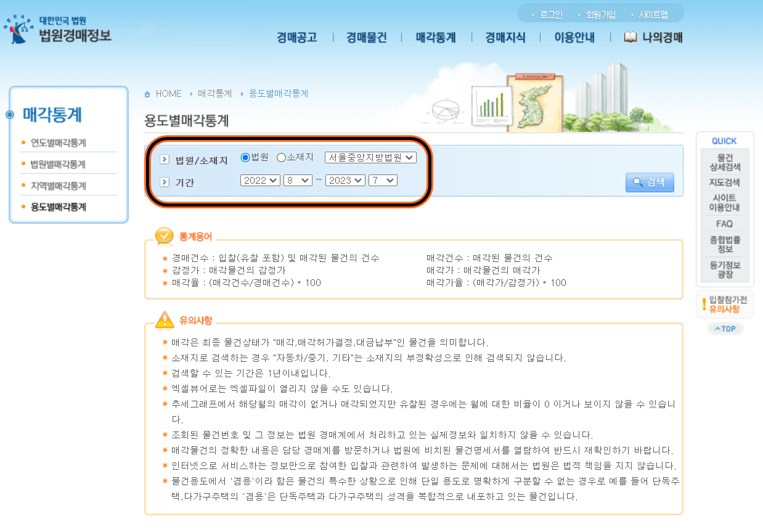Open the start year 2022 dropdown
The image size is (763, 532).
259,180
